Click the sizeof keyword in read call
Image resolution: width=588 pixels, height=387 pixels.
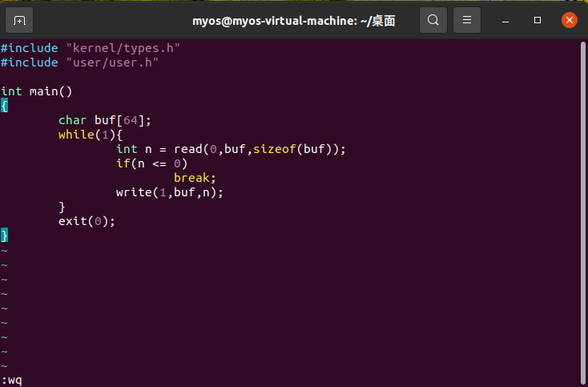pos(274,149)
